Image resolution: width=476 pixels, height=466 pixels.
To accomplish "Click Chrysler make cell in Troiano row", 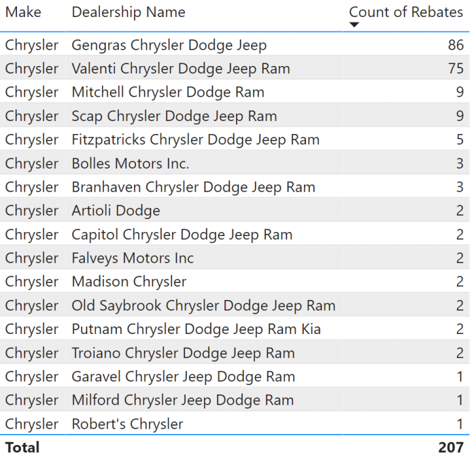I will 31,352.
